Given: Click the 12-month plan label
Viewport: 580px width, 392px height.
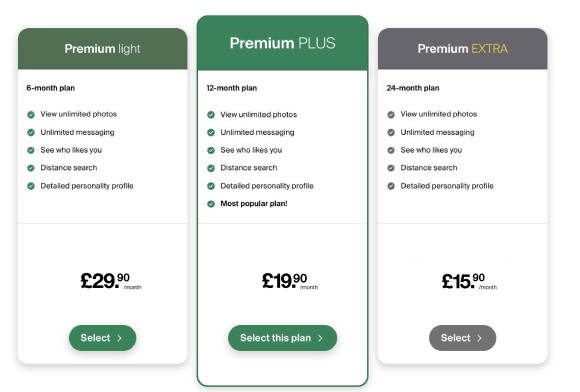Looking at the screenshot, I should (232, 88).
